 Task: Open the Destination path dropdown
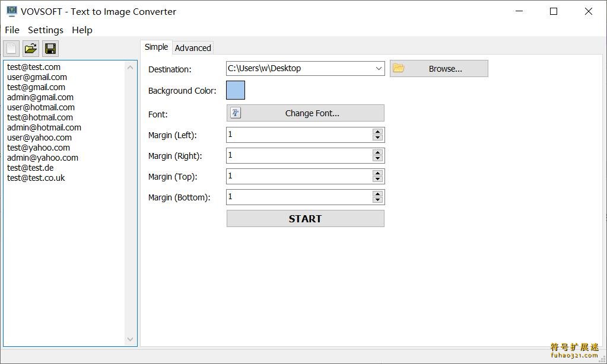point(380,68)
